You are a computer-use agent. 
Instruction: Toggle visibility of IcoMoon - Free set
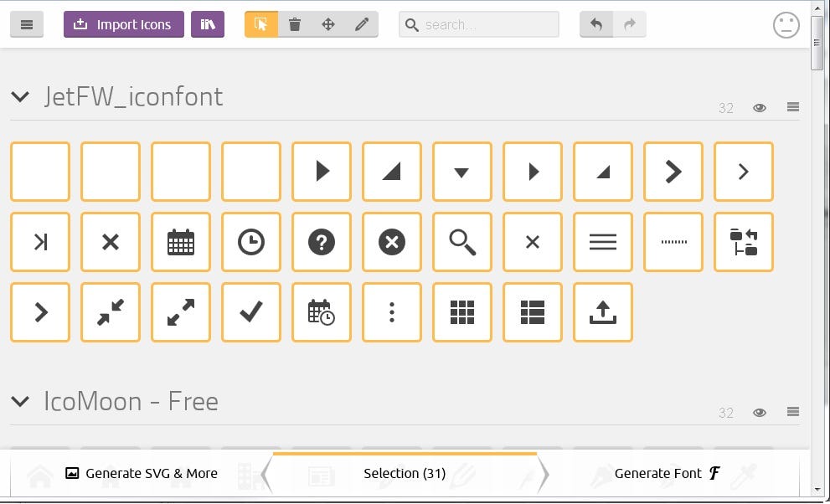[760, 413]
